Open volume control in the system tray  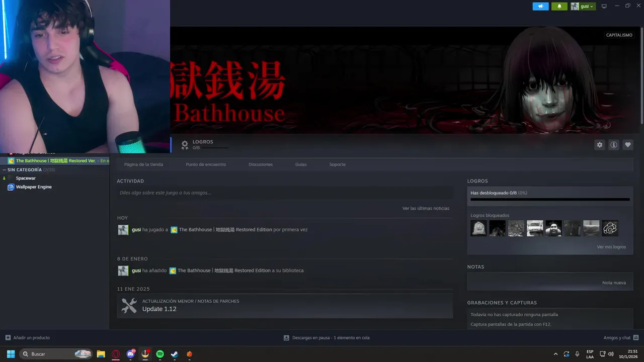pos(611,354)
